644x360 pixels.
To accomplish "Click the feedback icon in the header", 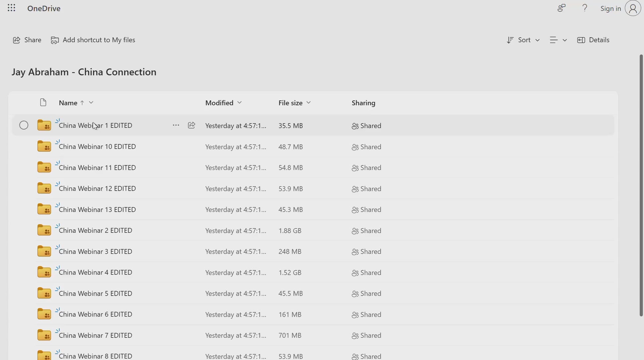I will (561, 8).
